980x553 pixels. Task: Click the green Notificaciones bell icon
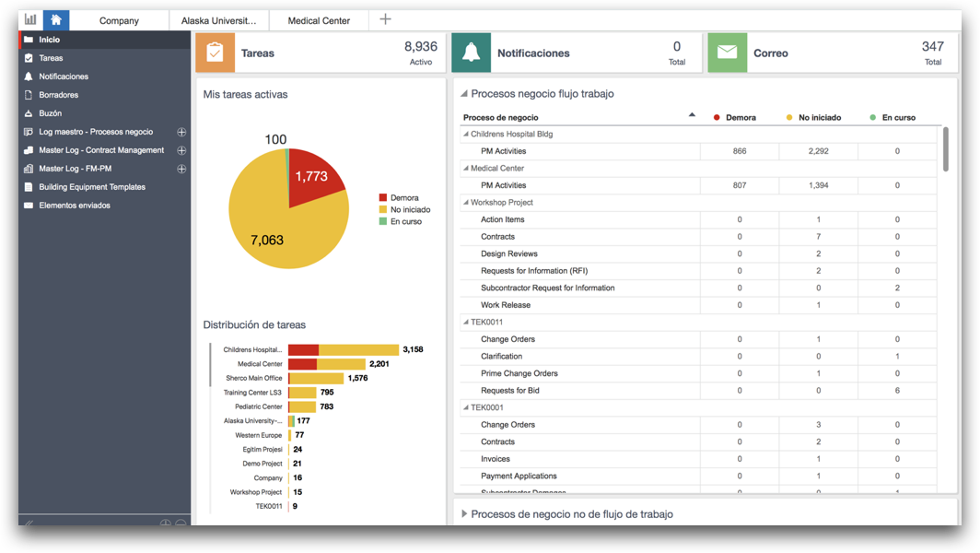[471, 53]
